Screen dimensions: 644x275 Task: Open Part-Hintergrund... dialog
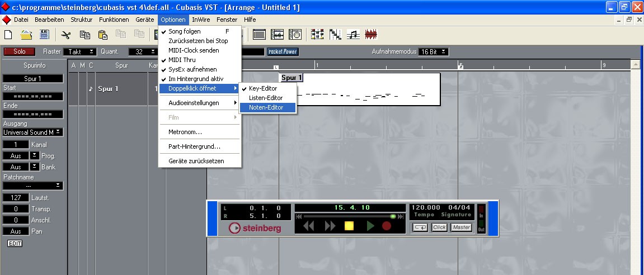(200, 146)
